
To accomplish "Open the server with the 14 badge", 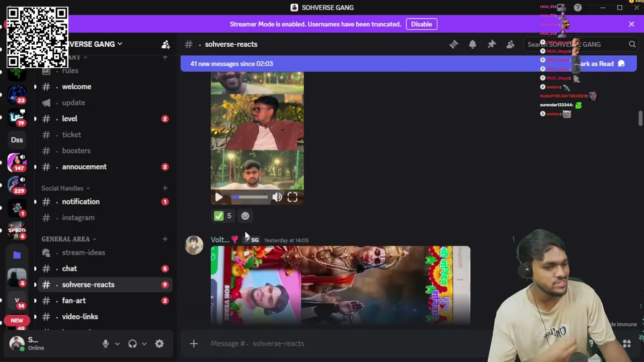I will [17, 300].
